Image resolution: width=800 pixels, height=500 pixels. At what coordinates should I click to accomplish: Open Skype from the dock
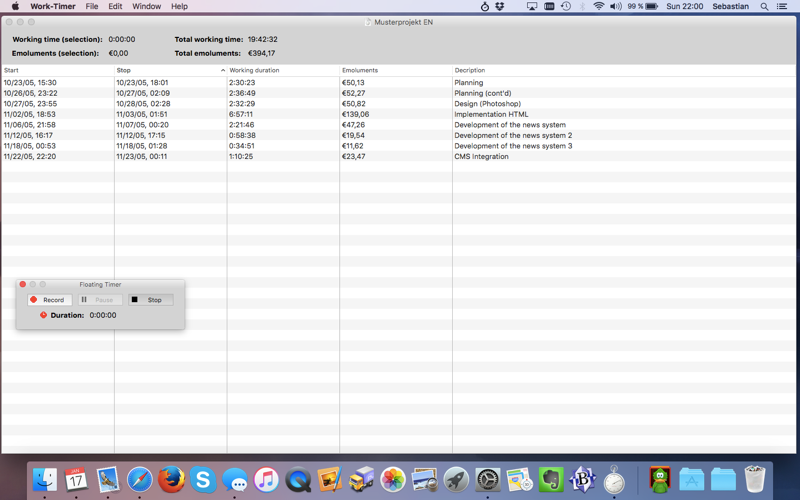(x=203, y=479)
